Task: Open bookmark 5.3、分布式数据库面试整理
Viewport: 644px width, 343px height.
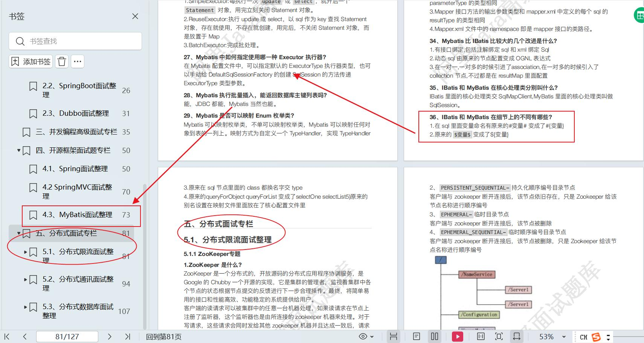Action: [78, 311]
